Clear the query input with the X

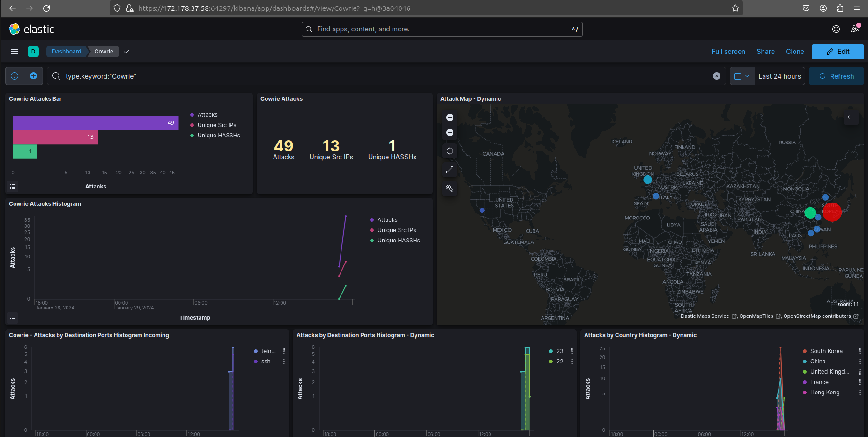[717, 76]
